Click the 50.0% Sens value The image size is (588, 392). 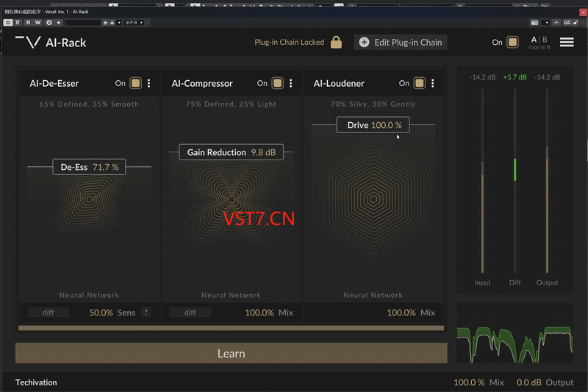[x=101, y=313]
